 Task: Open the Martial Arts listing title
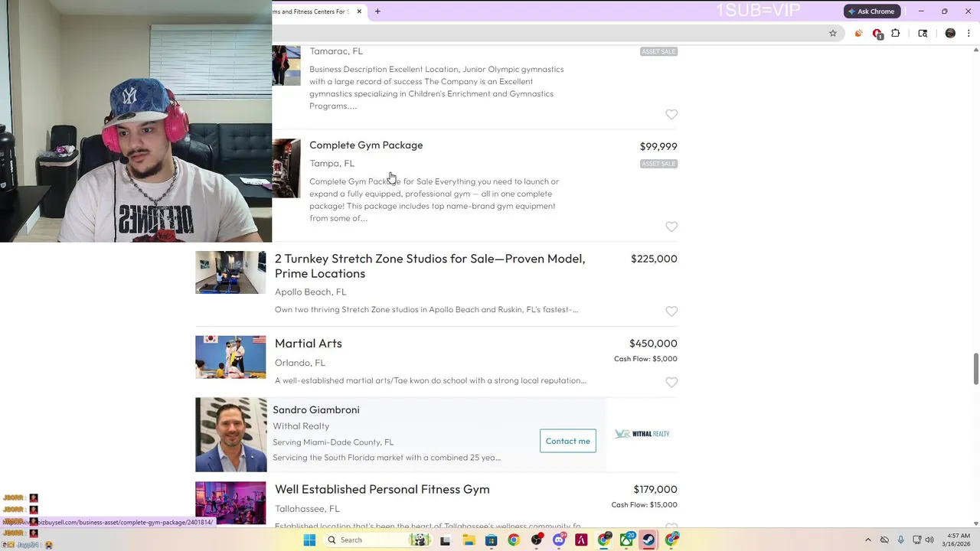click(309, 344)
